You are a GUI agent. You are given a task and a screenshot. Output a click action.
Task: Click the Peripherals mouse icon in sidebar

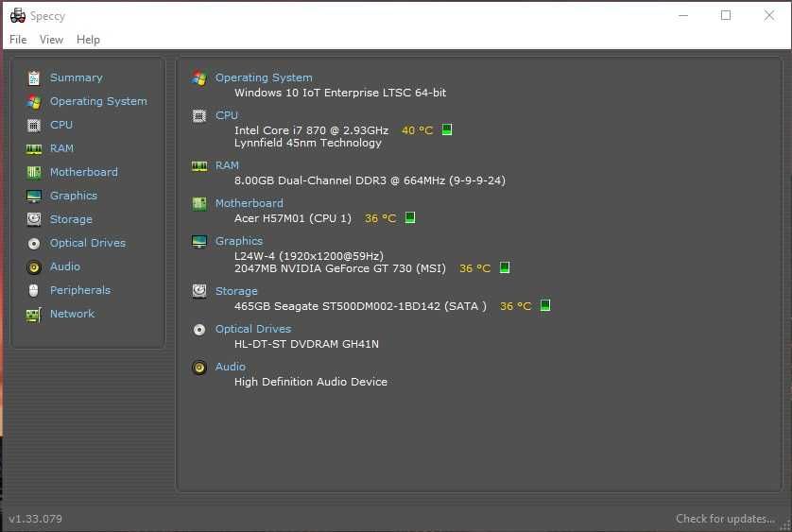pyautogui.click(x=34, y=290)
